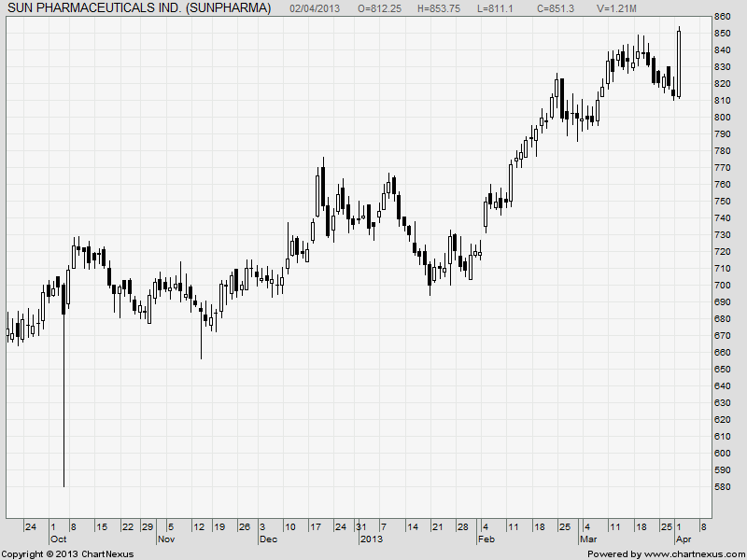Image resolution: width=747 pixels, height=560 pixels.
Task: Click the Nov month label
Action: pyautogui.click(x=166, y=539)
